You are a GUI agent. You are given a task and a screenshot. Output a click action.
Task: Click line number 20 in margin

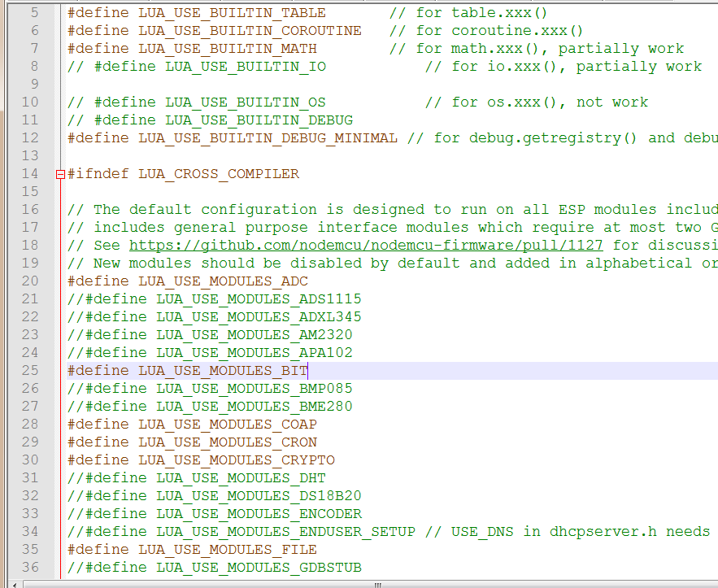30,281
